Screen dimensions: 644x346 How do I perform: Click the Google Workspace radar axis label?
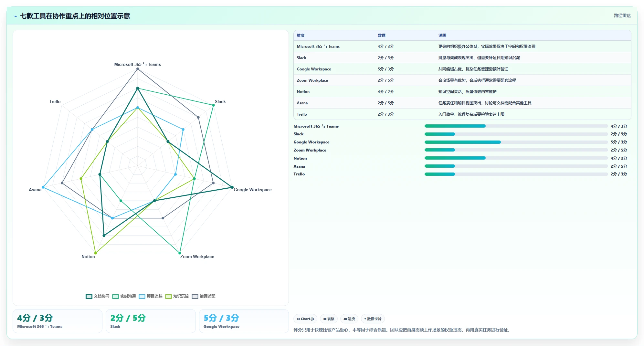pos(253,190)
